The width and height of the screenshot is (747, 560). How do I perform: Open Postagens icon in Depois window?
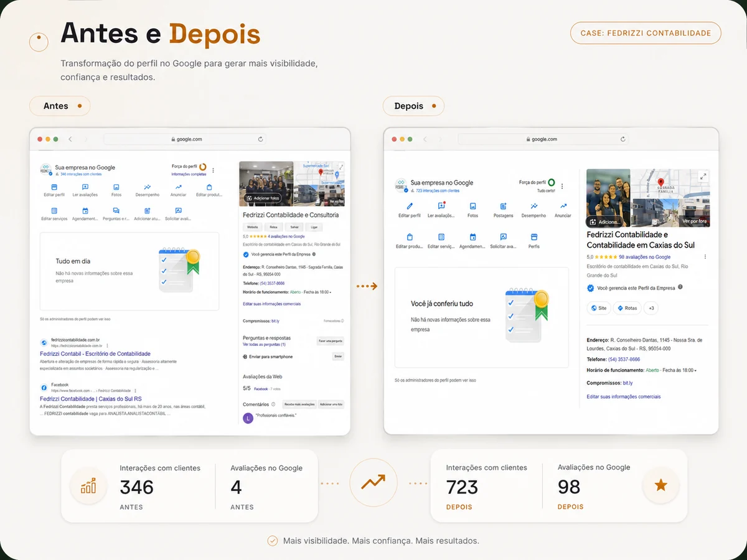pyautogui.click(x=503, y=206)
